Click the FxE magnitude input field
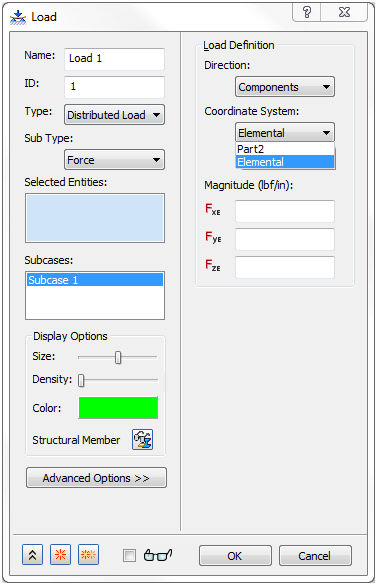The image size is (377, 585). coord(285,211)
